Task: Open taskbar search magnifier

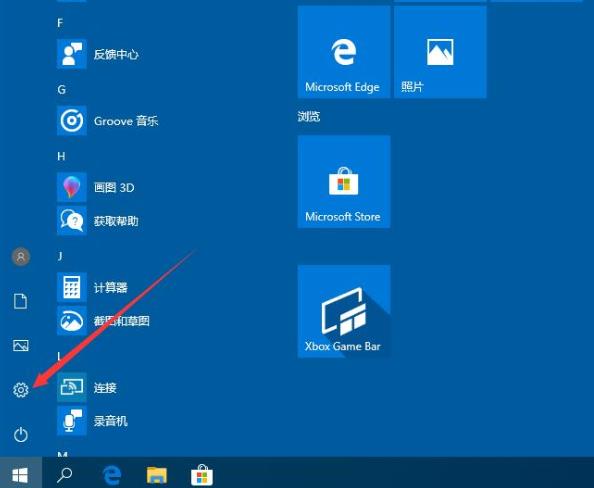Action: click(x=64, y=474)
